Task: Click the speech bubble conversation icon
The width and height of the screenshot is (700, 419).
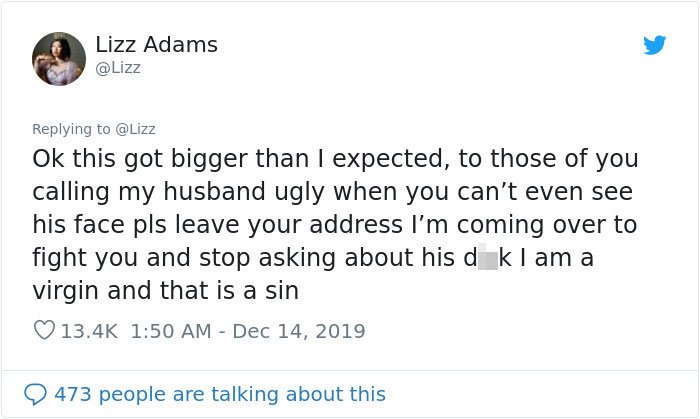Action: (35, 394)
